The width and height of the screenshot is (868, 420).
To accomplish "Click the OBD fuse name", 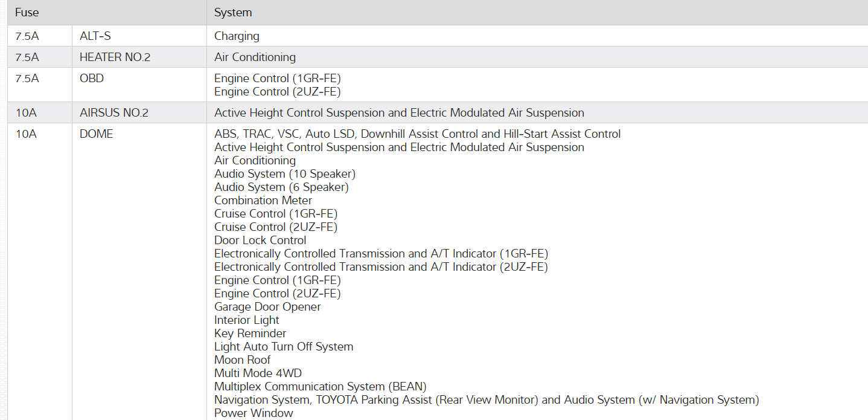I will coord(92,79).
